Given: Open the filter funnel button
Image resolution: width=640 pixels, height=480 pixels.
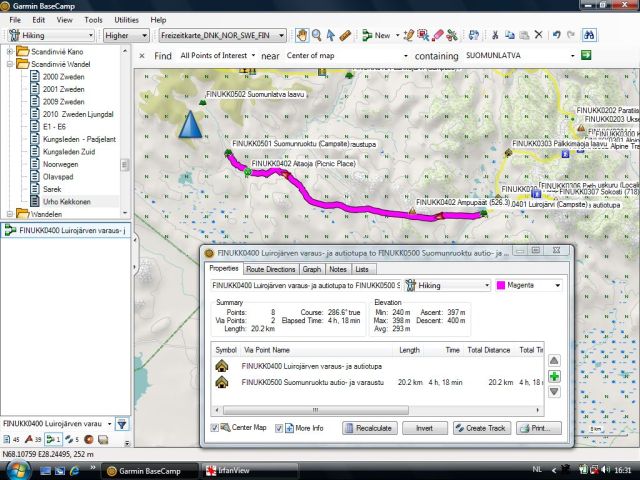Looking at the screenshot, I should click(x=121, y=425).
